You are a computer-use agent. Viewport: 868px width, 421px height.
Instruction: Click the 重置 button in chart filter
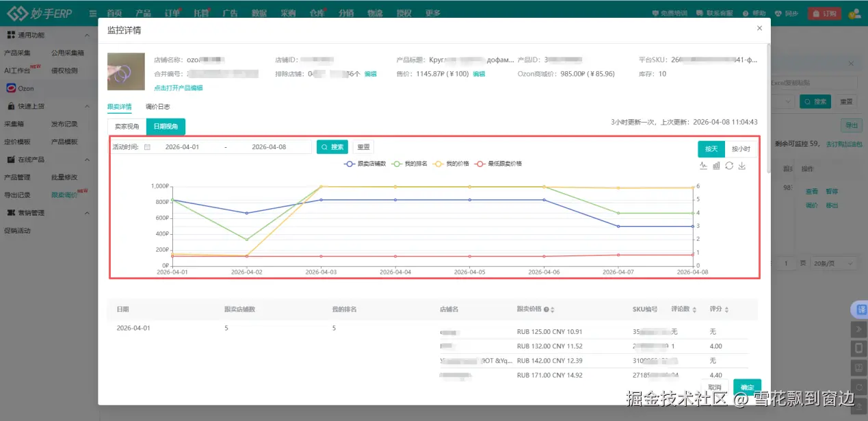click(x=363, y=146)
